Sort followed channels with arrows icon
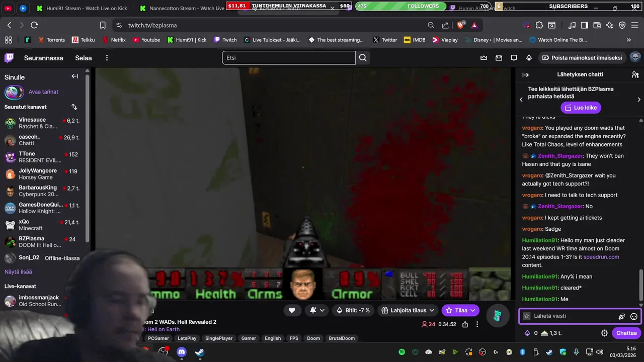This screenshot has width=644, height=362. [x=74, y=107]
